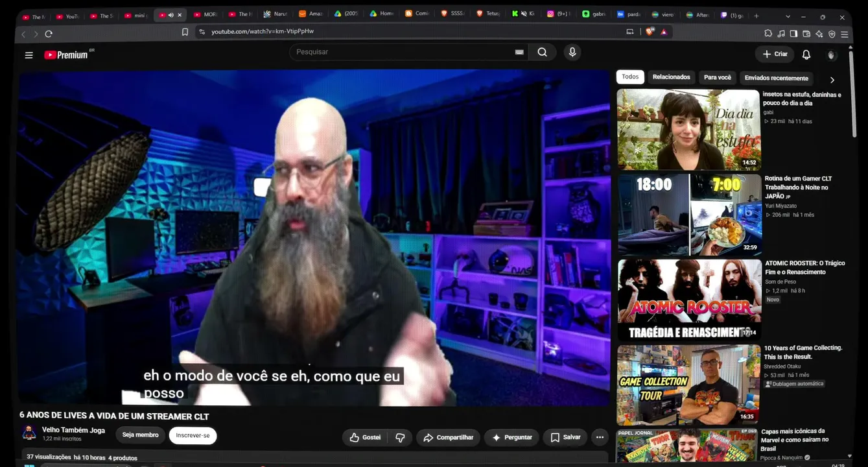The image size is (868, 467).
Task: View site settings icon in address bar
Action: click(202, 32)
